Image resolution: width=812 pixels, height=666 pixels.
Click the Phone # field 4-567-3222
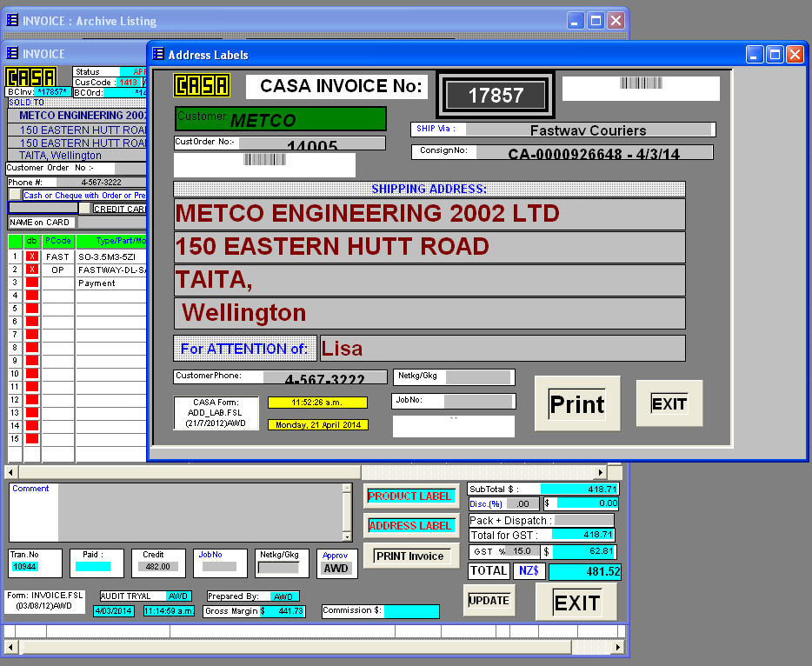[102, 183]
